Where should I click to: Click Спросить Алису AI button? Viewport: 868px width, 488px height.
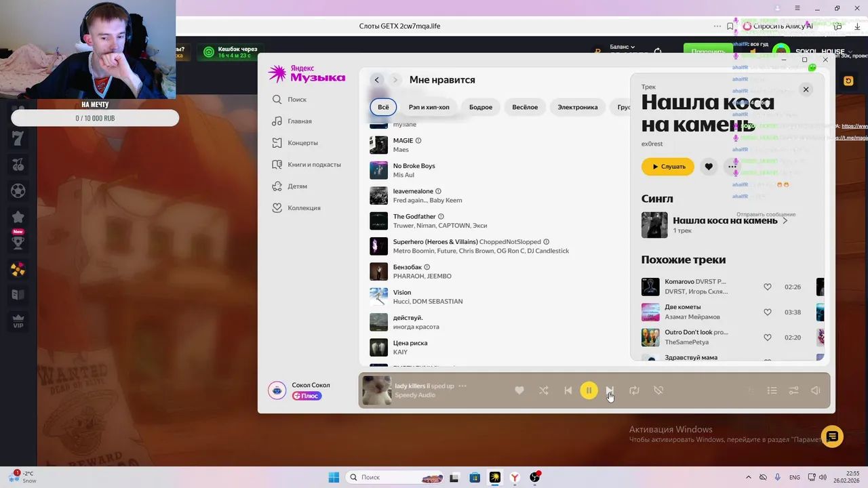click(x=778, y=26)
